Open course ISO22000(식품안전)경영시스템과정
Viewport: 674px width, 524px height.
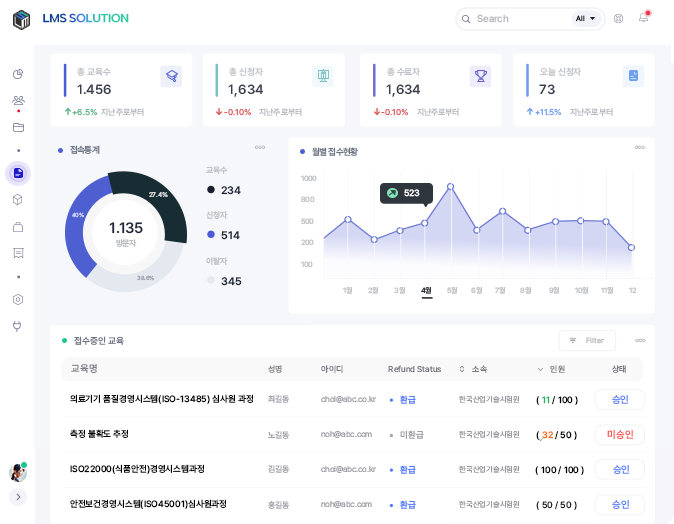pyautogui.click(x=137, y=469)
